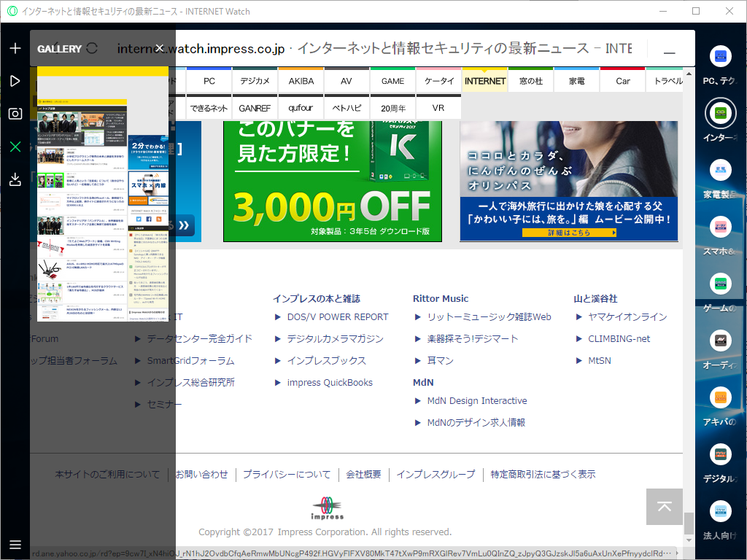The width and height of the screenshot is (747, 560).
Task: Open the デジカメ site tab
Action: pos(255,80)
